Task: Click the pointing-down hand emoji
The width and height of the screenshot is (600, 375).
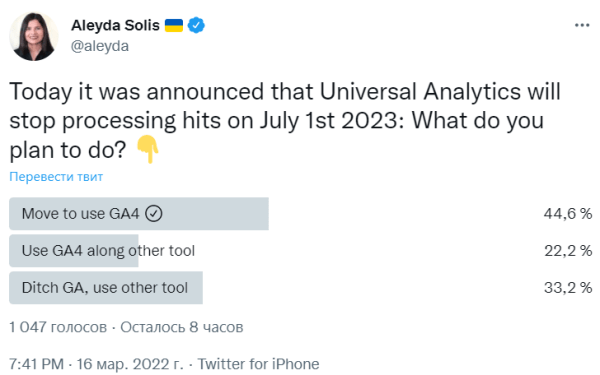Action: (148, 149)
